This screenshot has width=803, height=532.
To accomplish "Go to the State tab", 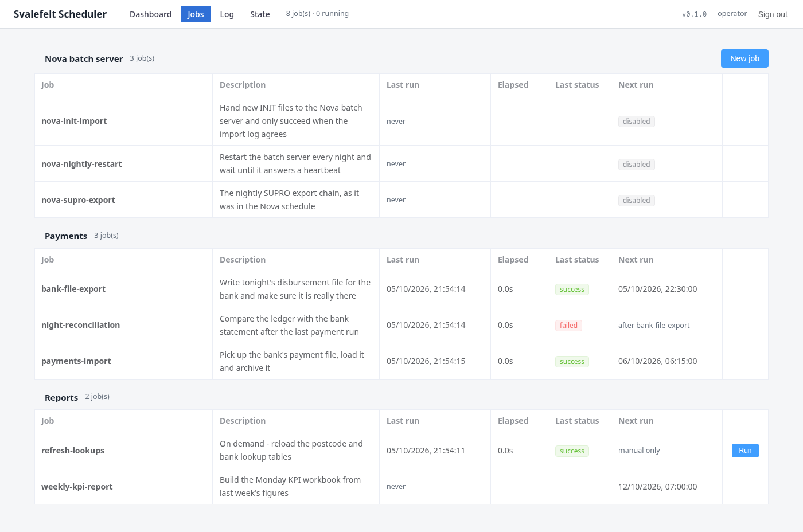I will (x=260, y=14).
